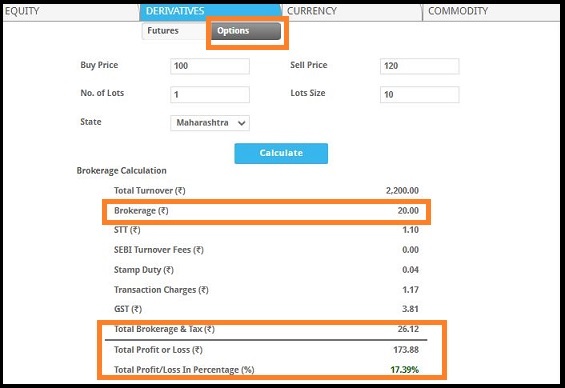Click the Total Profit/Loss In Percentage label
Image resolution: width=565 pixels, height=388 pixels.
coord(184,370)
